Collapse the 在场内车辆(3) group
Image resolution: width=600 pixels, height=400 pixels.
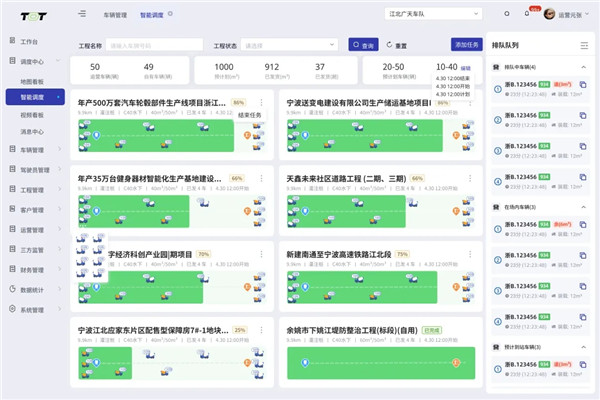(583, 206)
